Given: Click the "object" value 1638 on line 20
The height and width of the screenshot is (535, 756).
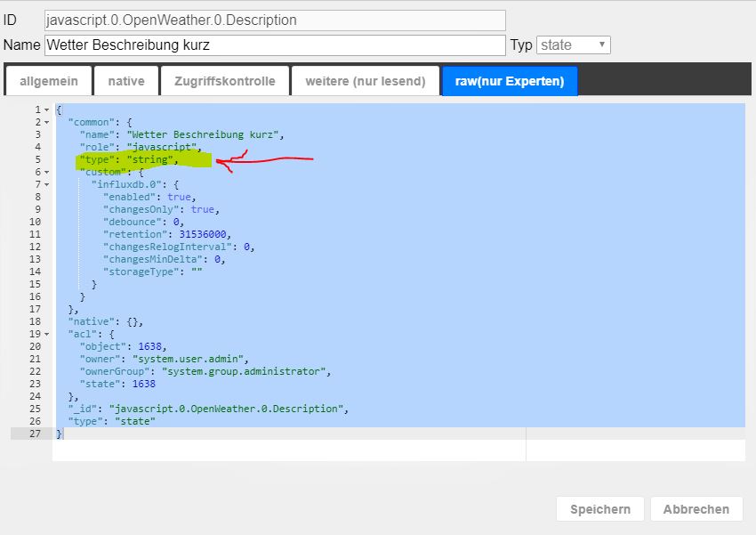Looking at the screenshot, I should pos(150,346).
